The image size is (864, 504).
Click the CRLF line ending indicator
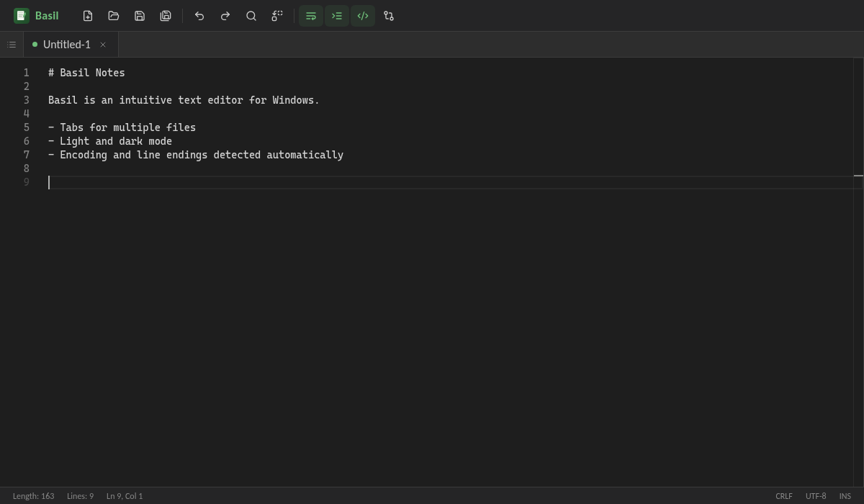pos(784,496)
